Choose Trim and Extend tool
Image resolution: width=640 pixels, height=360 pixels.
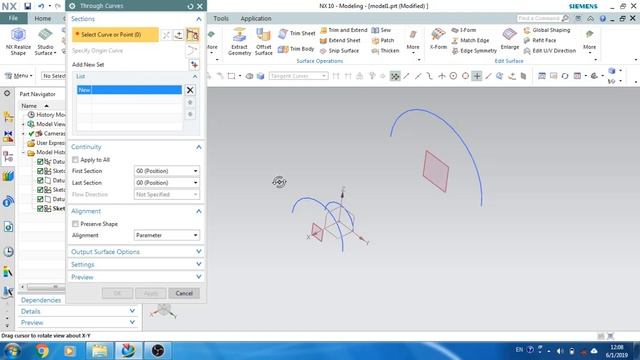[344, 30]
